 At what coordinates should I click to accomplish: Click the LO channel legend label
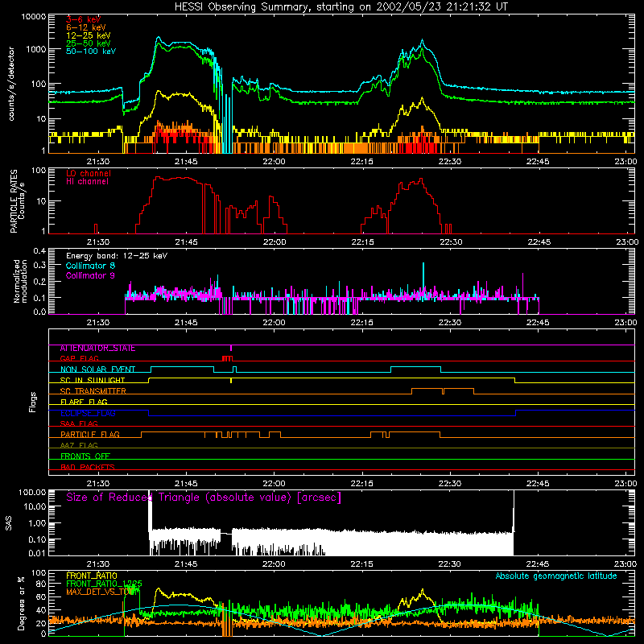(x=89, y=173)
